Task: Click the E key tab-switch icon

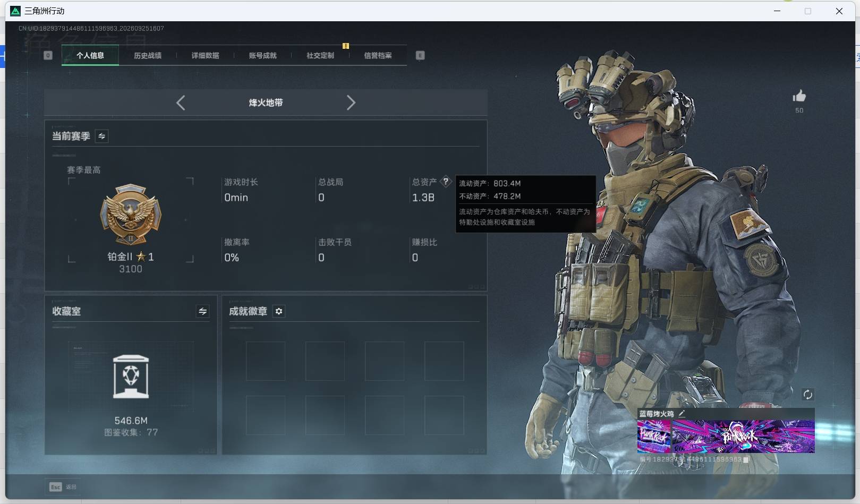Action: click(420, 55)
